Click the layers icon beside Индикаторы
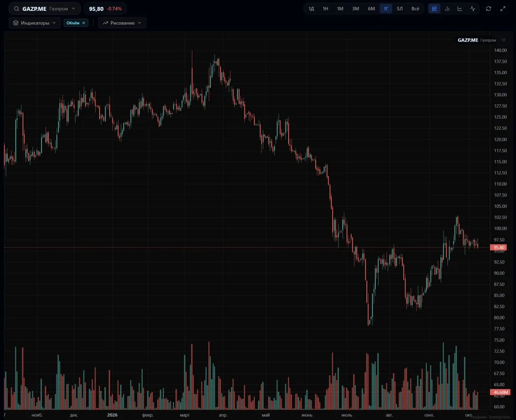Viewport: 516px width, 420px height. pos(16,23)
